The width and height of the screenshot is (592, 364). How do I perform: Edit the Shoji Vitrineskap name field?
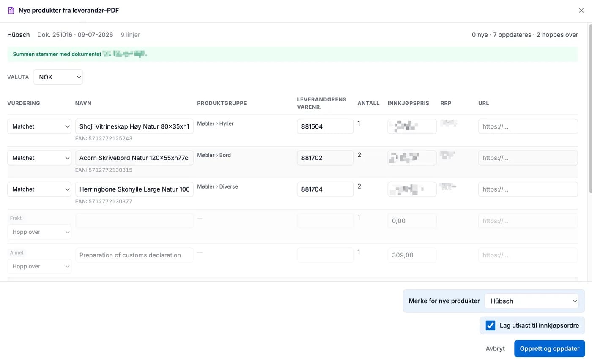click(x=134, y=126)
